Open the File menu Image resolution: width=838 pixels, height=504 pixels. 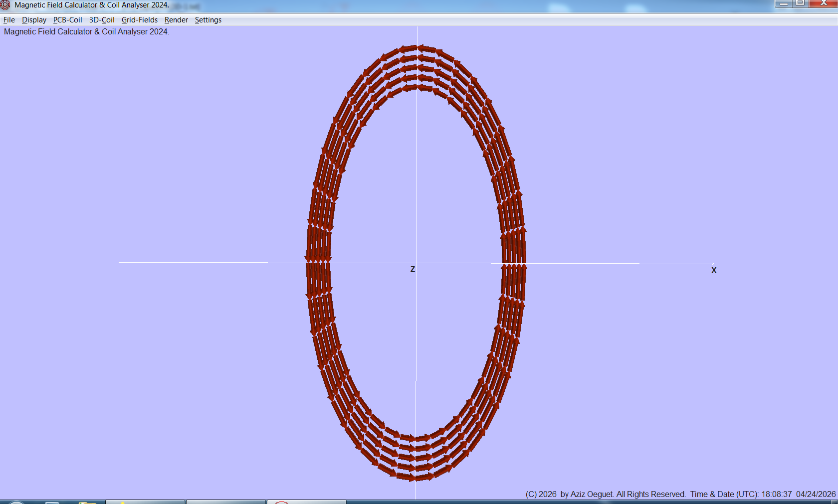pos(9,20)
